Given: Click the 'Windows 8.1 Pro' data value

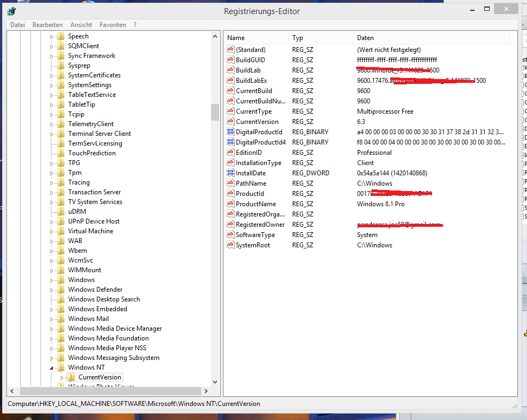Looking at the screenshot, I should pyautogui.click(x=381, y=204).
